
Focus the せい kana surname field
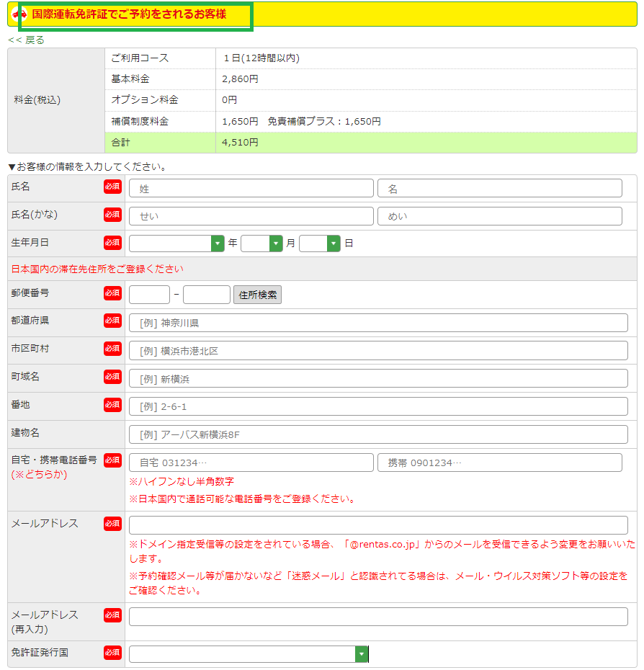pos(251,216)
